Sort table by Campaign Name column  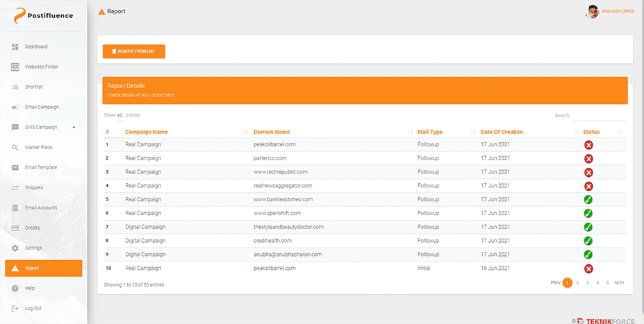pyautogui.click(x=147, y=132)
